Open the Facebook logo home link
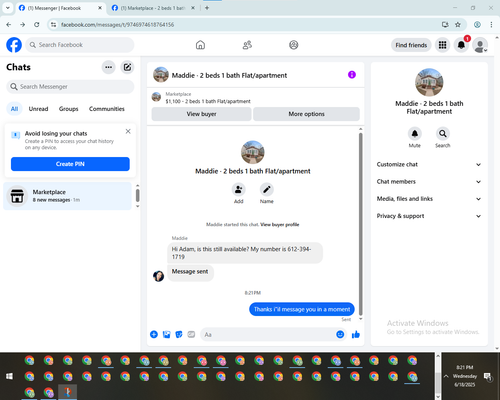This screenshot has height=400, width=500. click(14, 45)
